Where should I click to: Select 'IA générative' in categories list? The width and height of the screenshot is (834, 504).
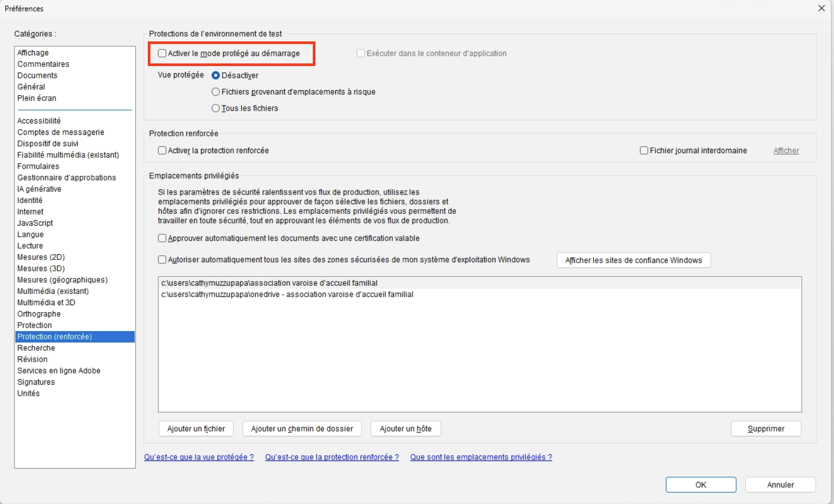coord(39,189)
